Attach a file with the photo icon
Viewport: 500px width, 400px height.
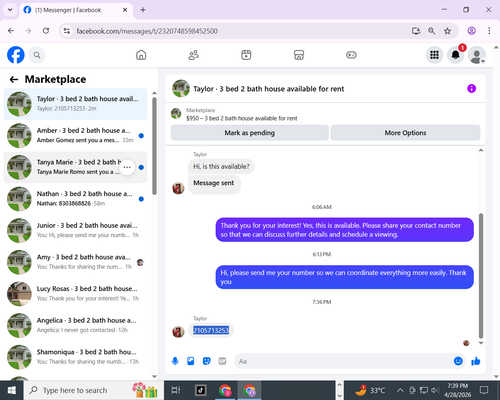click(191, 361)
